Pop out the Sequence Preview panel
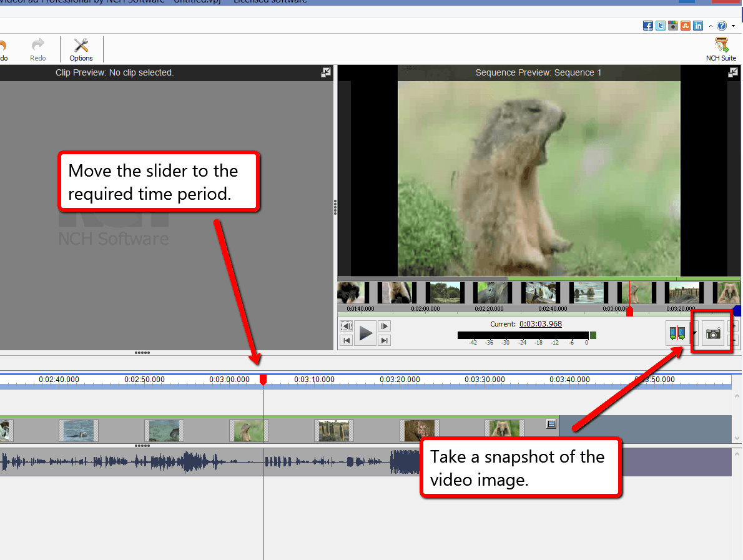The width and height of the screenshot is (743, 560). [733, 72]
